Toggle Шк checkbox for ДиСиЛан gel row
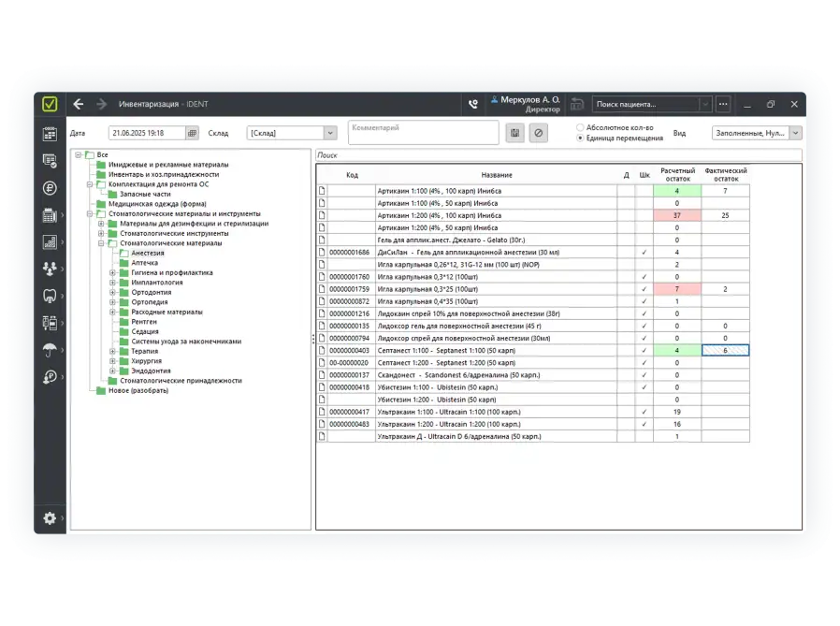This screenshot has height=626, width=840. click(x=644, y=252)
